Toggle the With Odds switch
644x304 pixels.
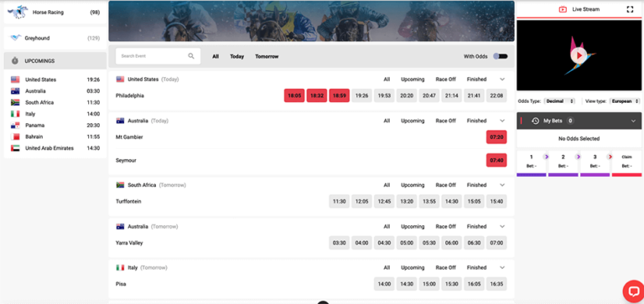coord(501,56)
